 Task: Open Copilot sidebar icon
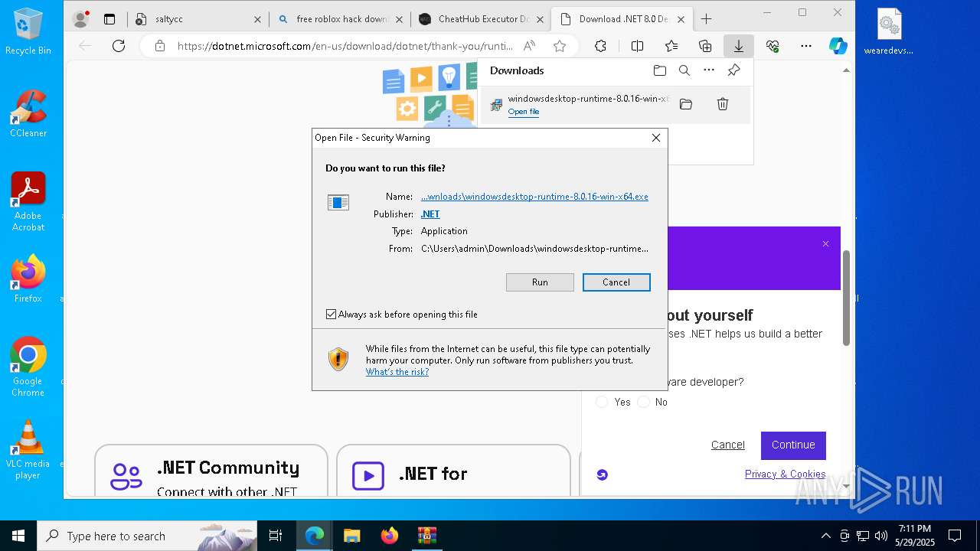pos(838,46)
